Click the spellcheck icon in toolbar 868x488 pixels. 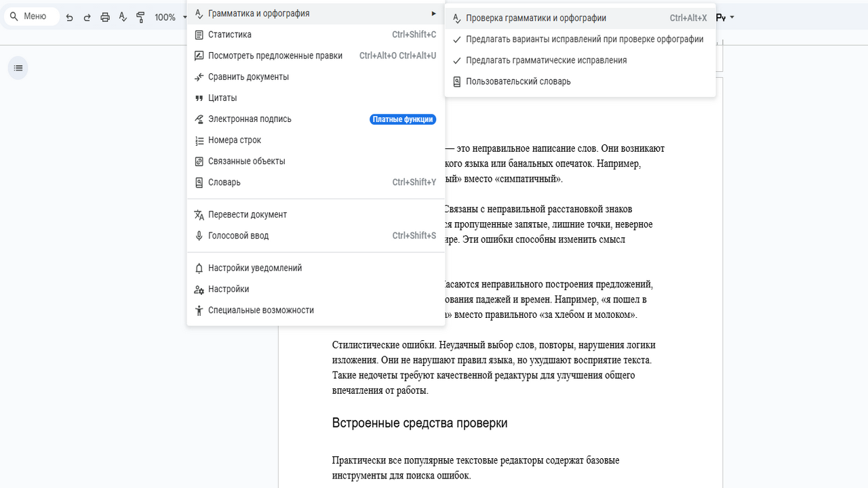[x=123, y=17]
